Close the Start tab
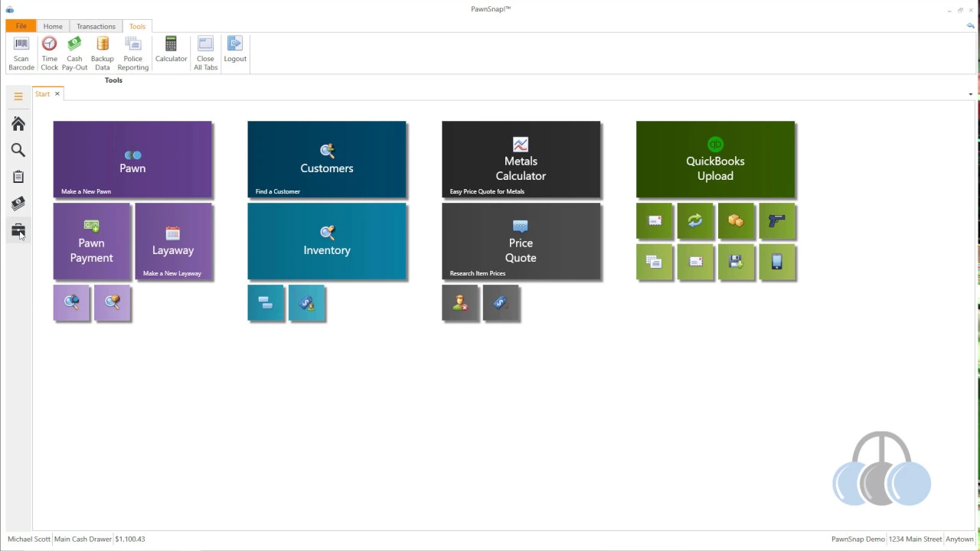 click(57, 94)
